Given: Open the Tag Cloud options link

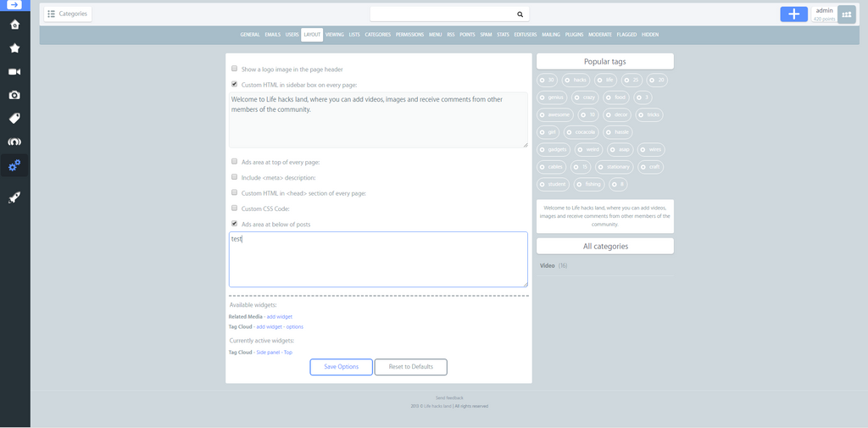Looking at the screenshot, I should click(x=294, y=326).
